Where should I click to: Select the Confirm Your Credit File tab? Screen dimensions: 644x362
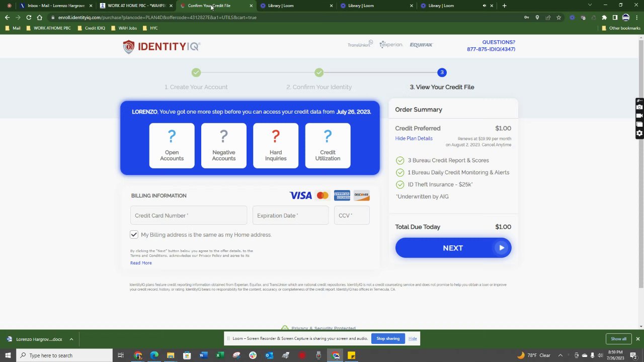click(x=209, y=6)
